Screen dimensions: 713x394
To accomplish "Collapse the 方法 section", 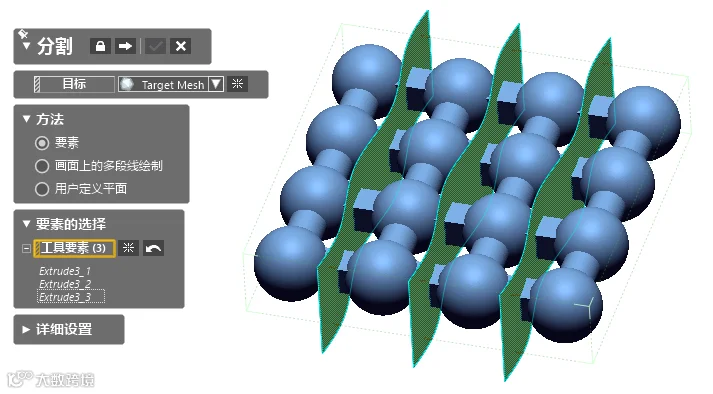I will 26,119.
